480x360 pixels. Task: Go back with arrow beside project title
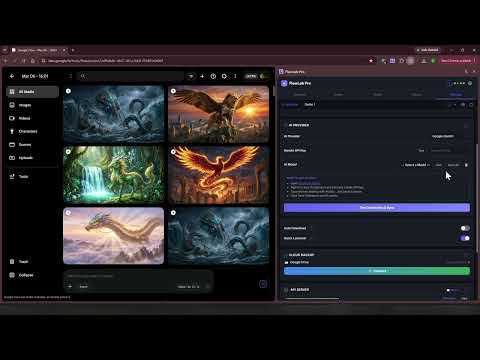[12, 76]
